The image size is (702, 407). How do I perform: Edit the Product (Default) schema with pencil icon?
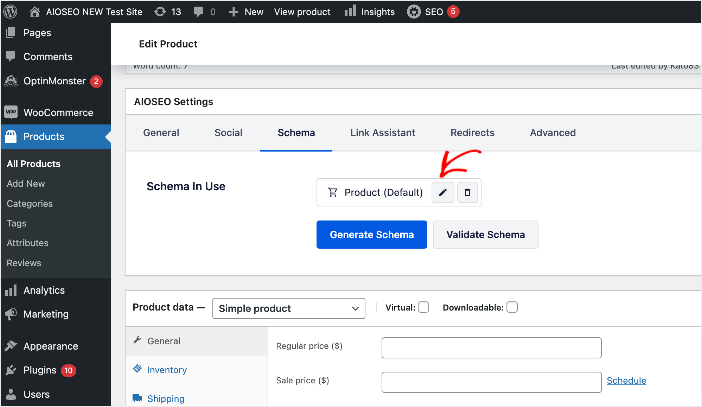pyautogui.click(x=443, y=193)
